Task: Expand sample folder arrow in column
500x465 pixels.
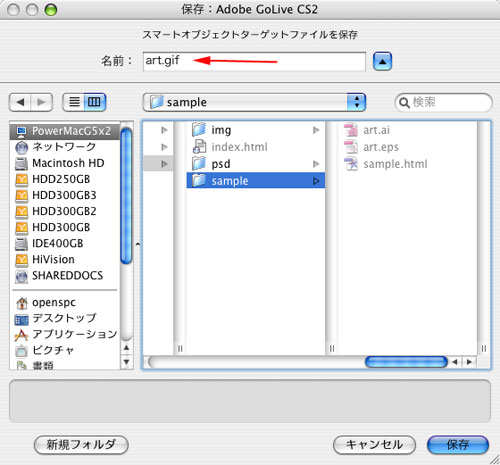Action: 316,181
